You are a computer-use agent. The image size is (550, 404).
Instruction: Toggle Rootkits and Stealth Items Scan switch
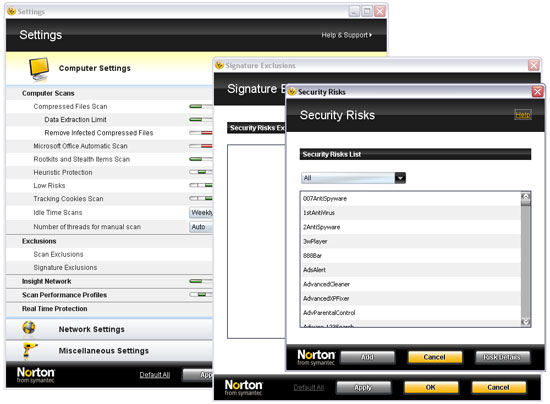click(201, 159)
